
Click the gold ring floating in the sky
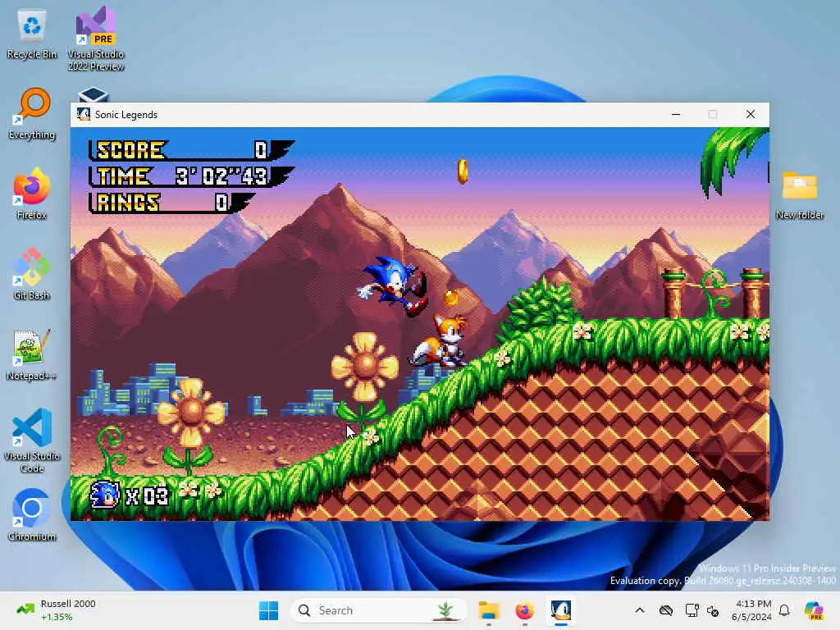(x=463, y=171)
